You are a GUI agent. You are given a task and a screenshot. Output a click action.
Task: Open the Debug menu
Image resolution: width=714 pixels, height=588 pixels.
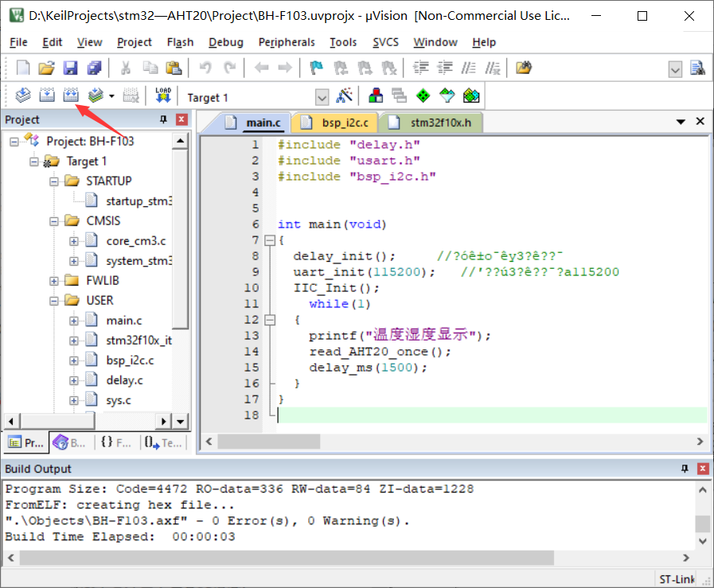[226, 42]
